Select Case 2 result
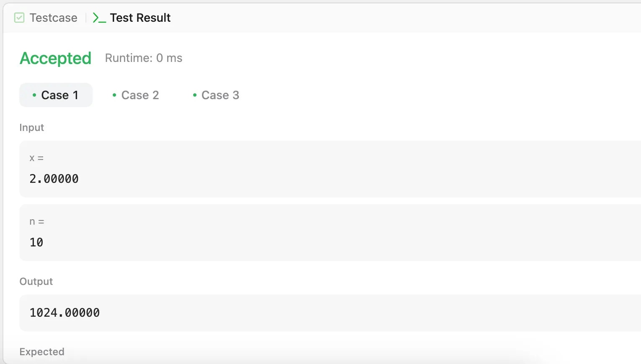The width and height of the screenshot is (641, 364). 135,95
